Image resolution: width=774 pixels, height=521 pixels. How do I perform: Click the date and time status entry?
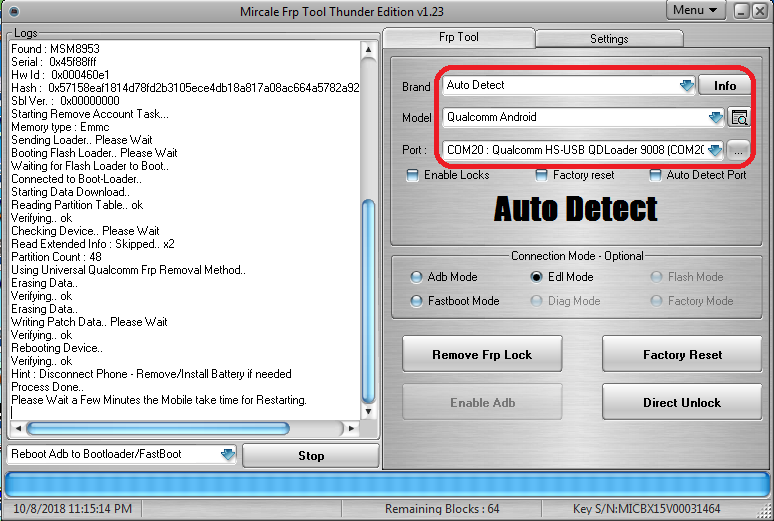73,509
